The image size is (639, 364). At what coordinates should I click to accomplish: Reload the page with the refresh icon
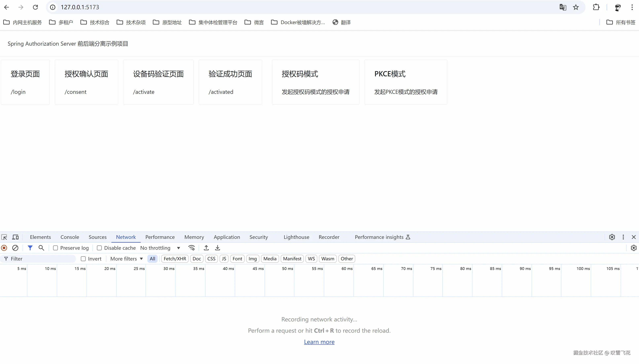pos(35,7)
